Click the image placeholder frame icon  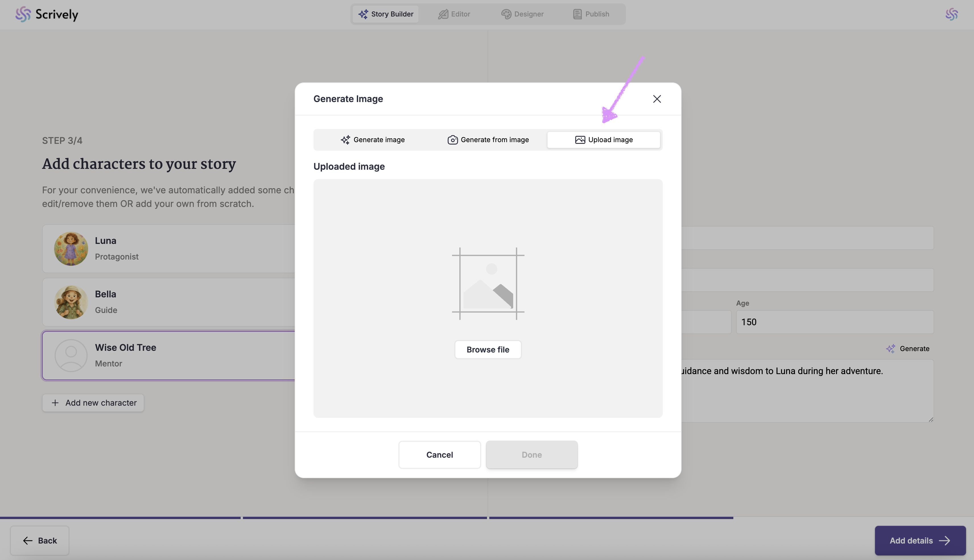(488, 284)
